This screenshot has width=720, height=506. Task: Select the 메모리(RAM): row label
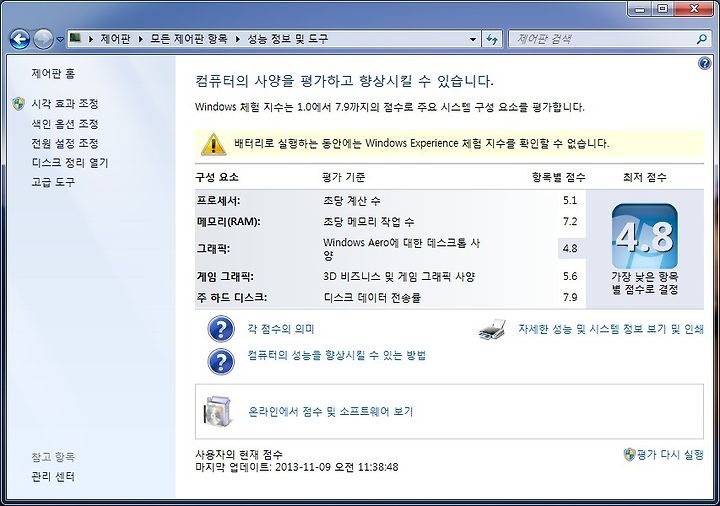228,222
